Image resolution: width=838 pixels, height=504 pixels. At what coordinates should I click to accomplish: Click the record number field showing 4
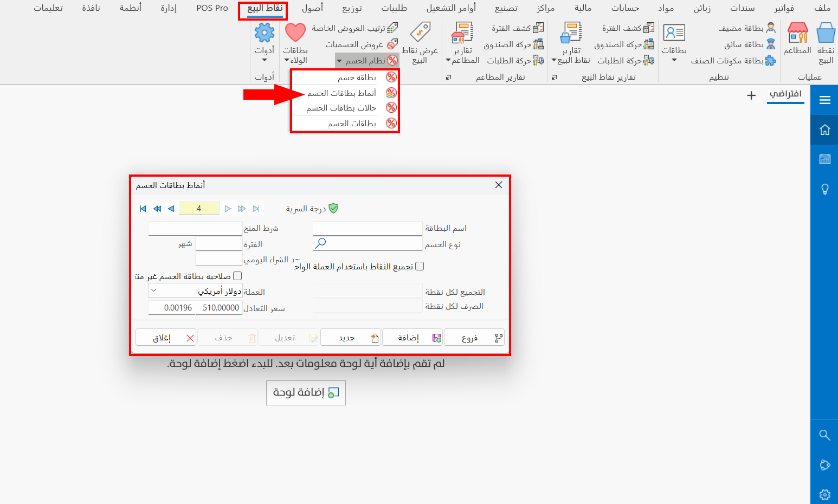point(199,208)
